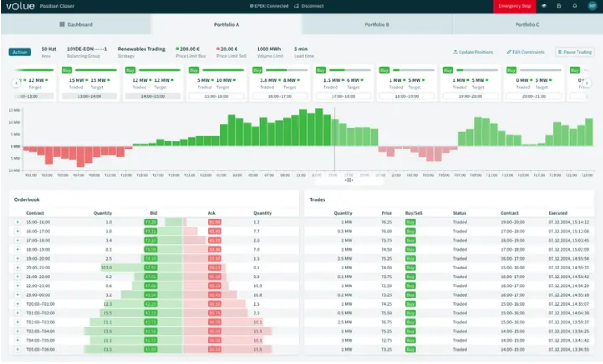Click the Edit Constraints pencil icon
Image resolution: width=603 pixels, height=364 pixels.
(x=508, y=52)
